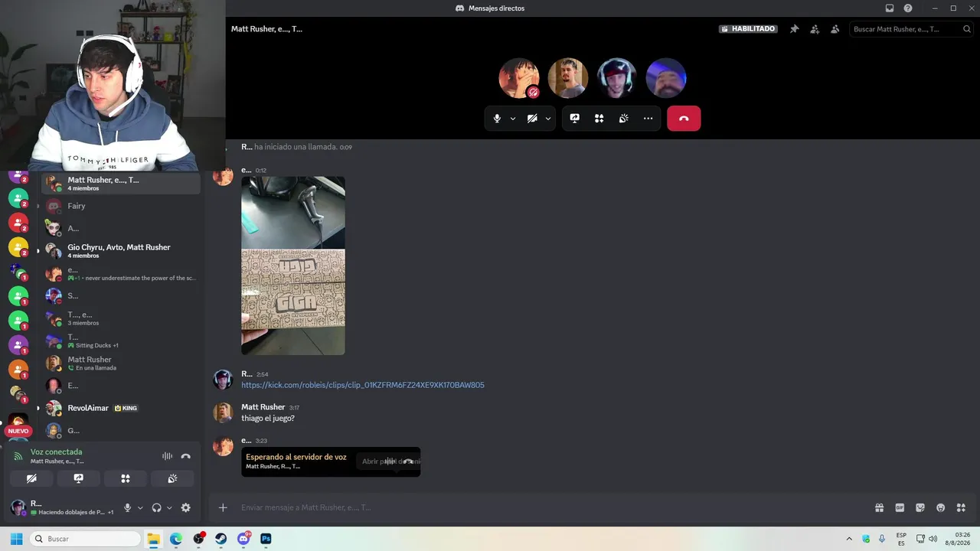Open Photoshop from the taskbar
The height and width of the screenshot is (551, 980).
[x=266, y=539]
